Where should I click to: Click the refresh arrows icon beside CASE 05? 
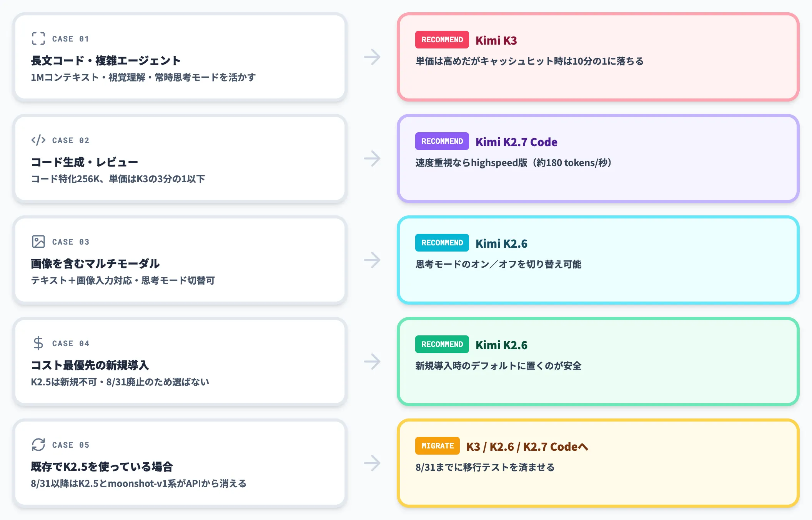(x=38, y=445)
